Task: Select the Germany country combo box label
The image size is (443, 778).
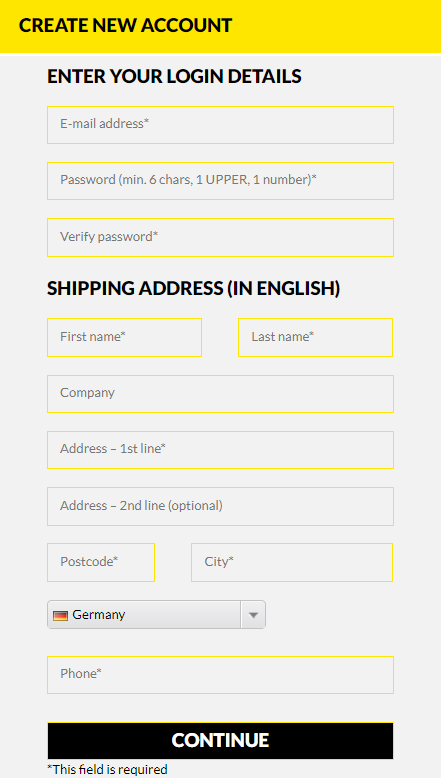Action: coord(99,615)
